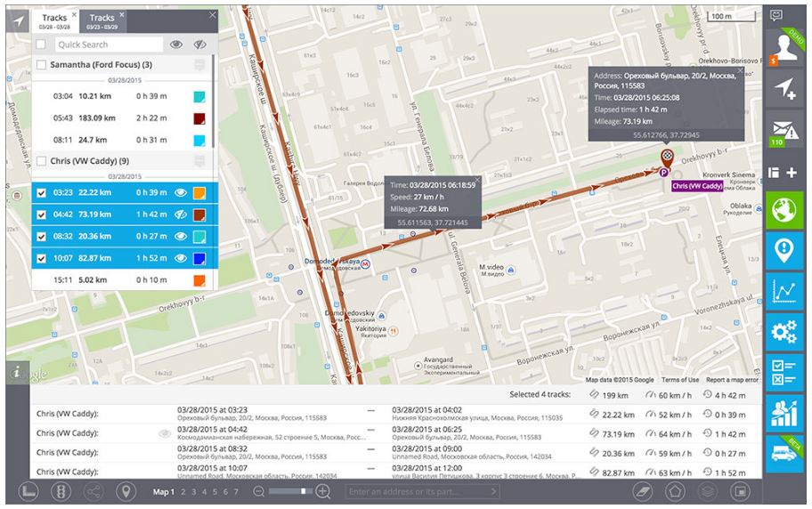Screen dimensions: 812x509
Task: Click the zoom level slider
Action: (x=290, y=491)
